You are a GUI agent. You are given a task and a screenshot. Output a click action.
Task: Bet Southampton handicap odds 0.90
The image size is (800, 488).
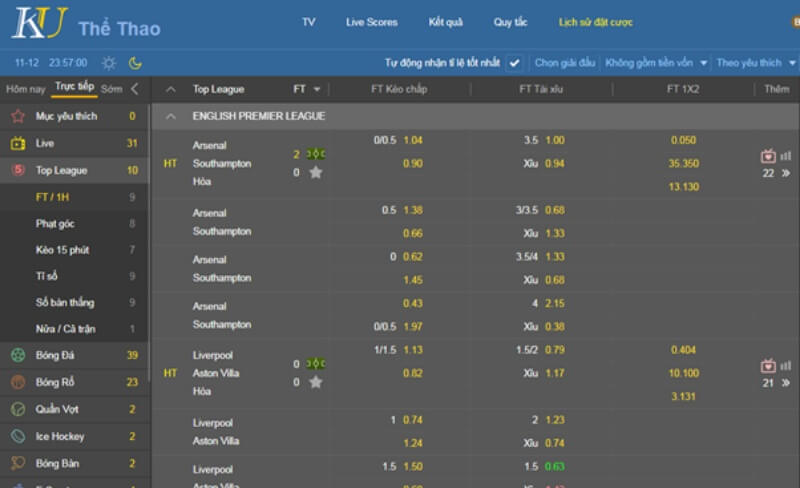(x=413, y=164)
